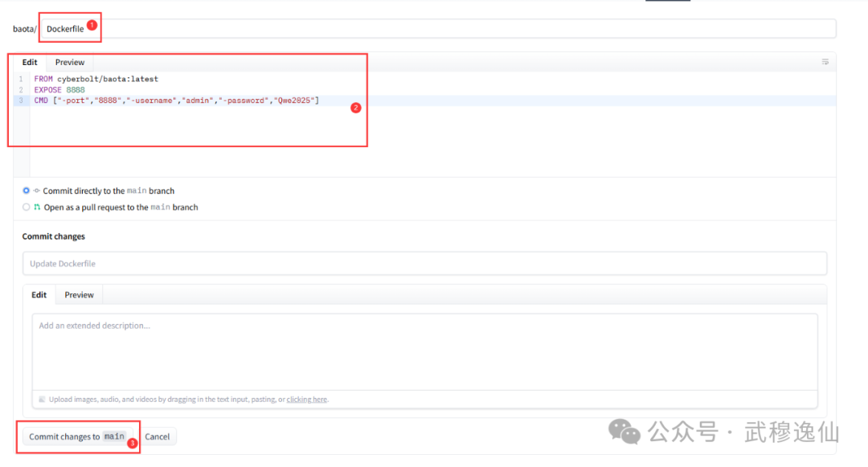Select Commit directly to the main branch
The image size is (868, 467).
click(x=26, y=190)
